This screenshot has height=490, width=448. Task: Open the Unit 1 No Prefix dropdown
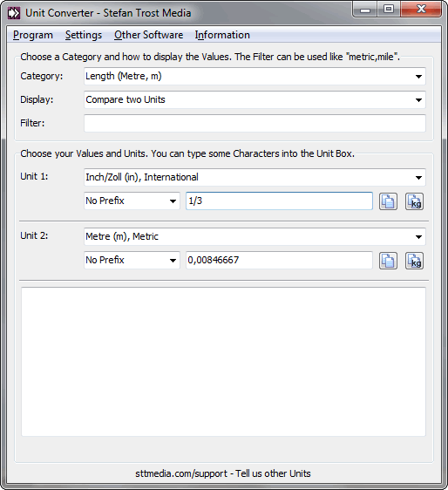tap(132, 201)
